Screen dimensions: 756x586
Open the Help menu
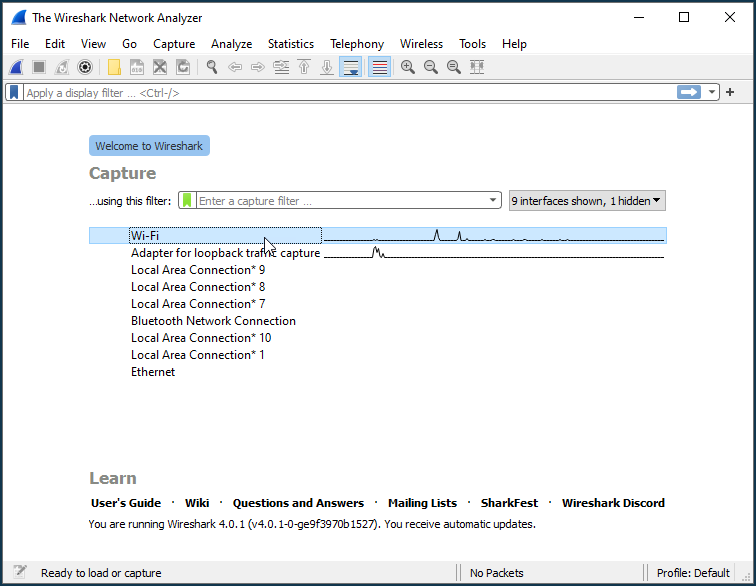coord(514,44)
